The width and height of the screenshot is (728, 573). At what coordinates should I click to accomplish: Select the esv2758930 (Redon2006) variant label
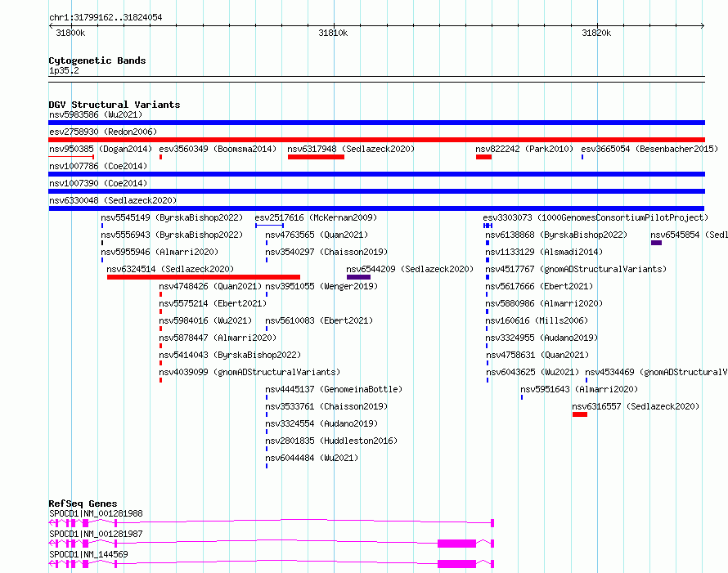point(103,132)
